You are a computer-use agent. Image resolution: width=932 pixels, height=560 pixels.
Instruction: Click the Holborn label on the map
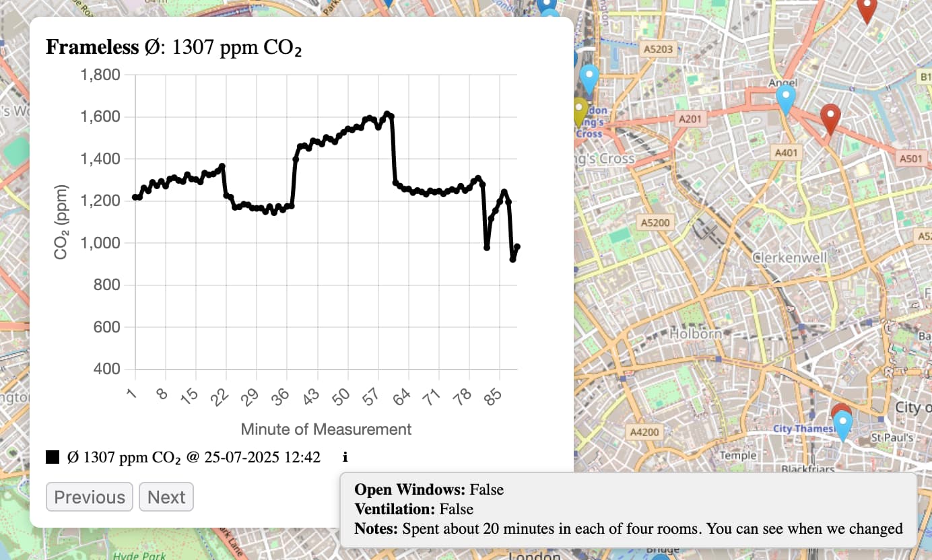[x=696, y=333]
